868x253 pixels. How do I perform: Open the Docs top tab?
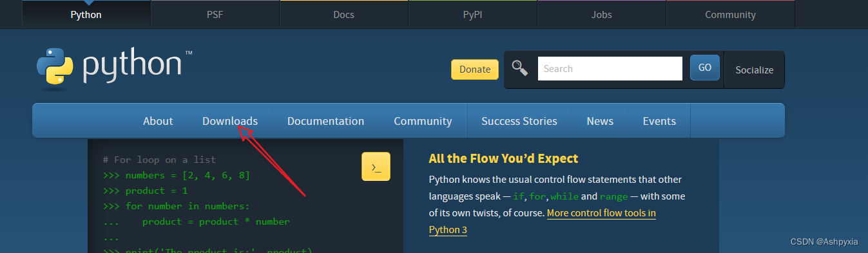coord(343,14)
